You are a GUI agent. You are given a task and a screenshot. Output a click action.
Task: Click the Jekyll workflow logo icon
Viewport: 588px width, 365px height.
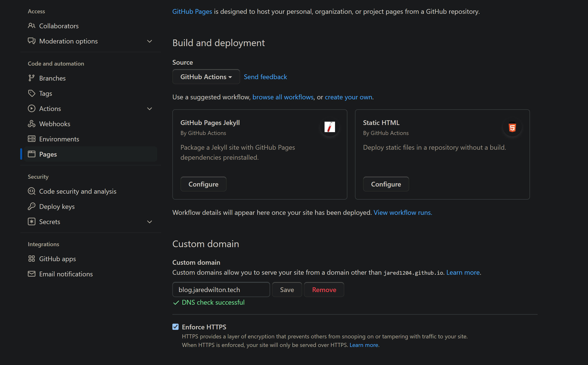330,127
